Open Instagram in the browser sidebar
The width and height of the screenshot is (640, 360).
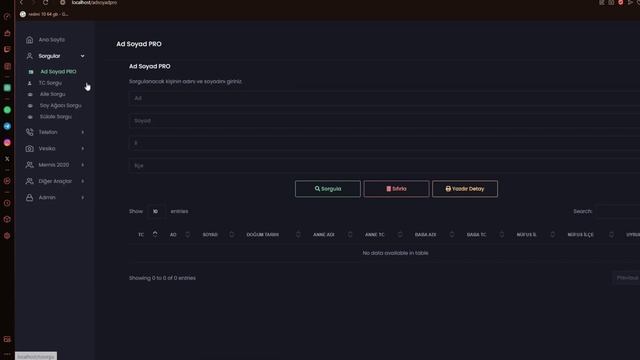pos(7,142)
